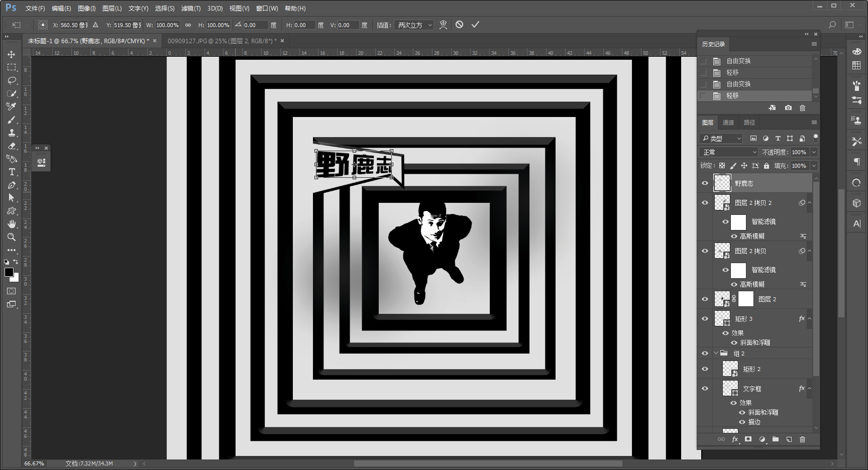Select the Lasso tool
This screenshot has width=868, height=470.
[x=12, y=80]
